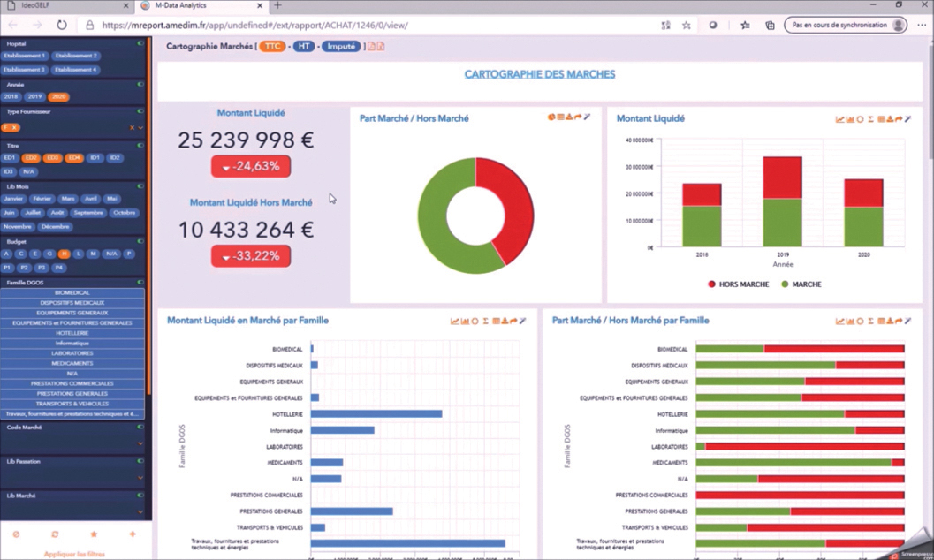Open pie chart view for Part Marché donut
The height and width of the screenshot is (560, 934).
551,117
